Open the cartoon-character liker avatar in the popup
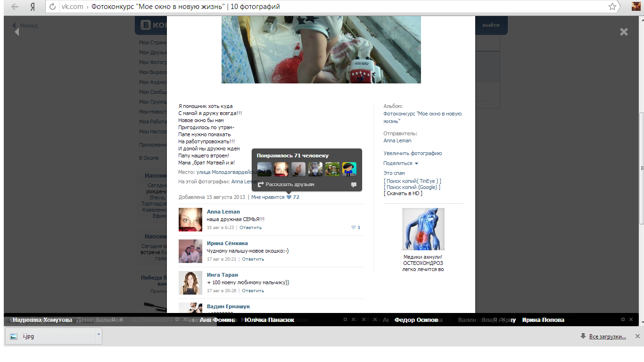Image resolution: width=644 pixels, height=362 pixels. pos(349,169)
